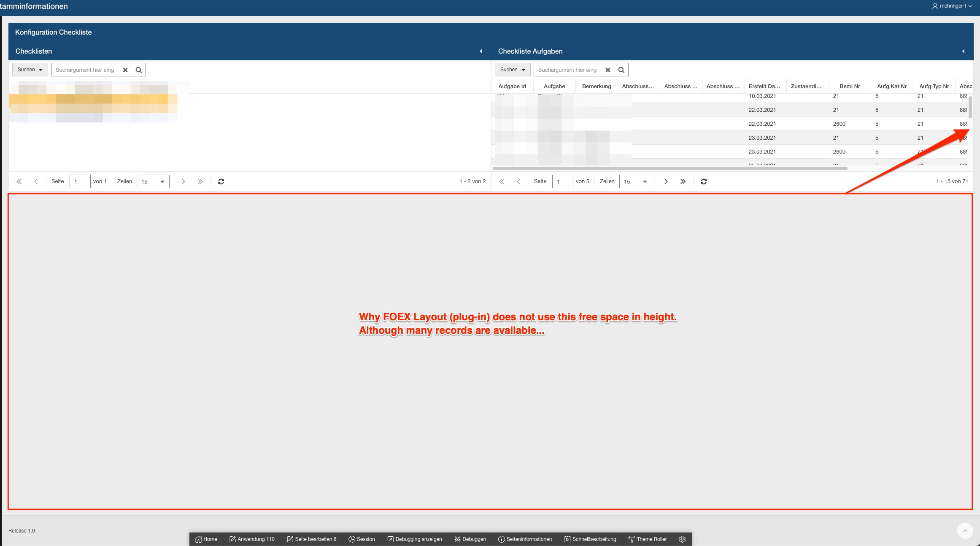
Task: Select Home in the developer toolbar
Action: tap(206, 539)
